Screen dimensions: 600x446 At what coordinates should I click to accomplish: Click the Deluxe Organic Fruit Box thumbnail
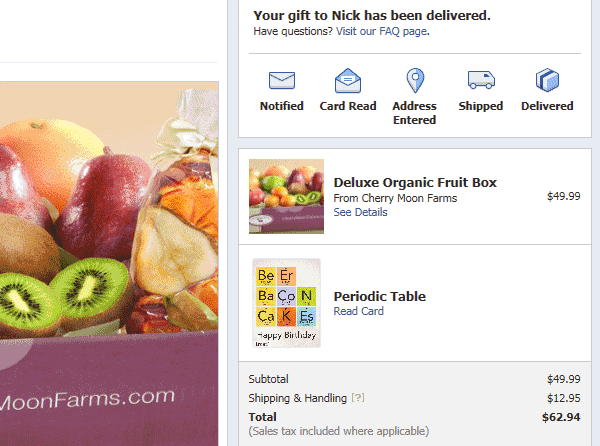tap(286, 196)
